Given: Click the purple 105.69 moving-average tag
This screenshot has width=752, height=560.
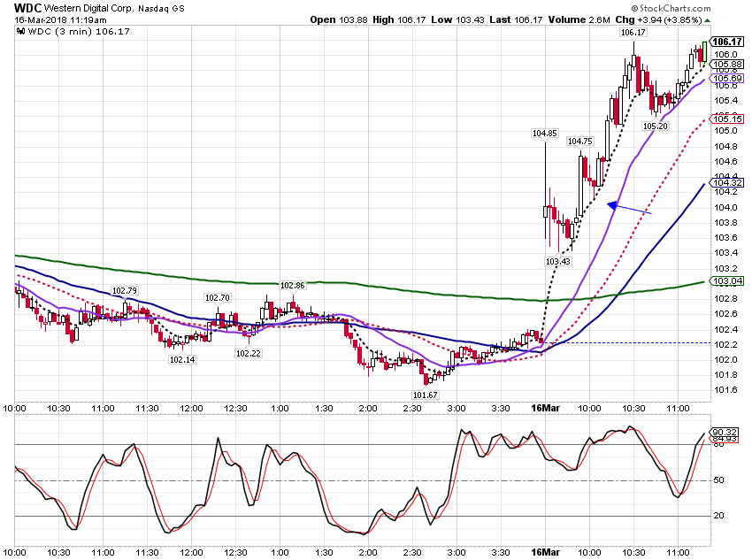Looking at the screenshot, I should coord(727,78).
